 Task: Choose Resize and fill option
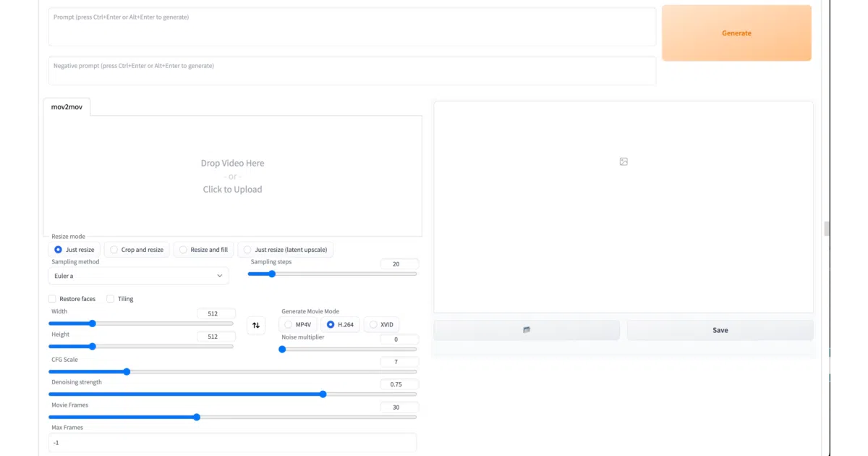(203, 250)
